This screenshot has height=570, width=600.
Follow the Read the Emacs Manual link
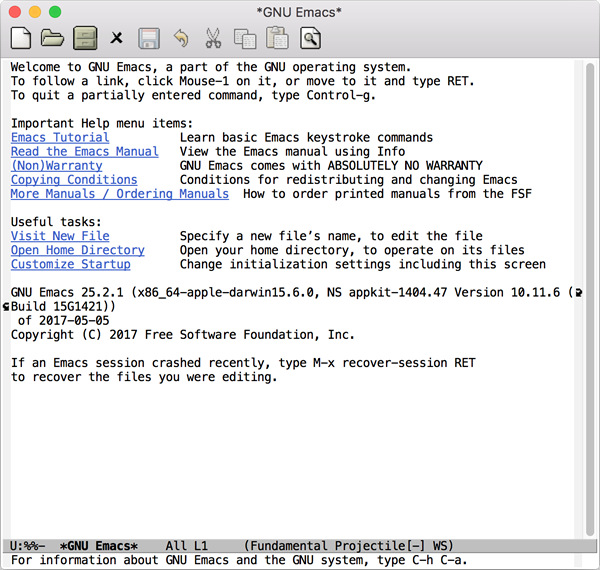[85, 151]
